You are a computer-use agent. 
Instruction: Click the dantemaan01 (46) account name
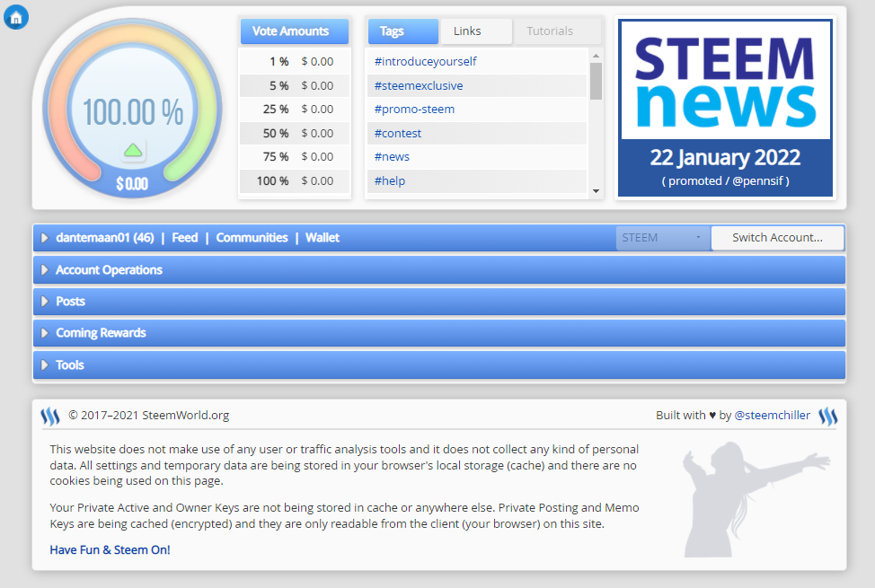105,238
